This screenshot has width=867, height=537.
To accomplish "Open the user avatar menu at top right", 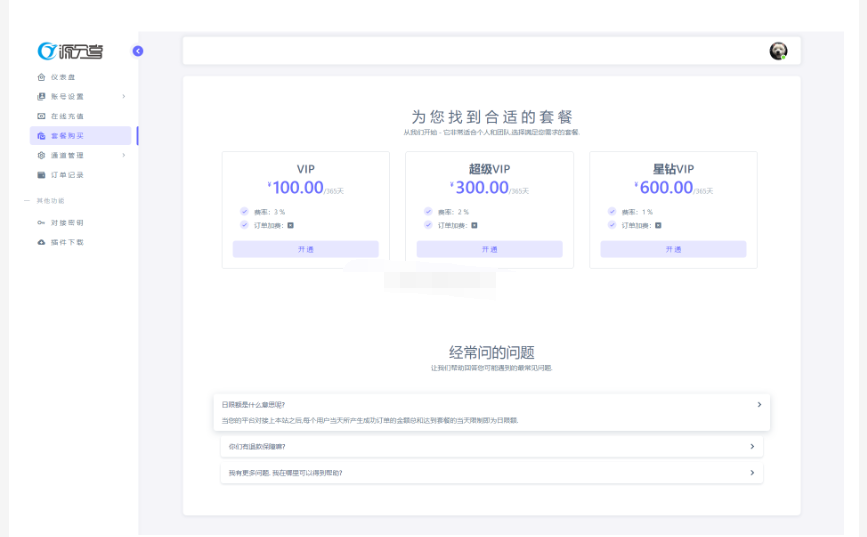I will (778, 51).
